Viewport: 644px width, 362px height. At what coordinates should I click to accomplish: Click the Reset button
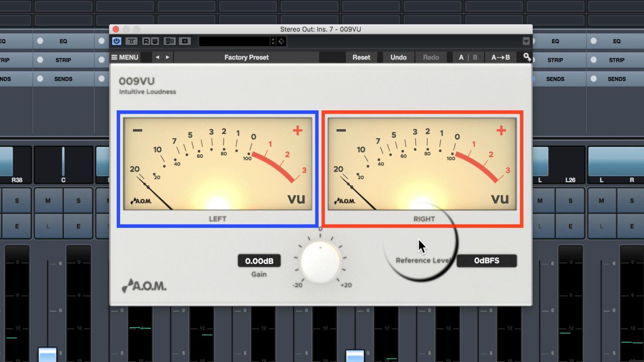coord(361,57)
